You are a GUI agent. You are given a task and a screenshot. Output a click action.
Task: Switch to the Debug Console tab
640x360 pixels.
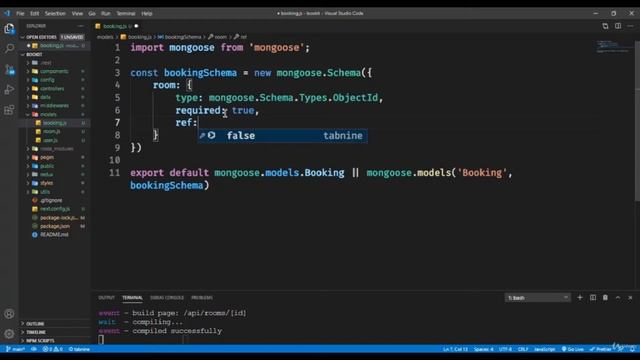tap(167, 298)
